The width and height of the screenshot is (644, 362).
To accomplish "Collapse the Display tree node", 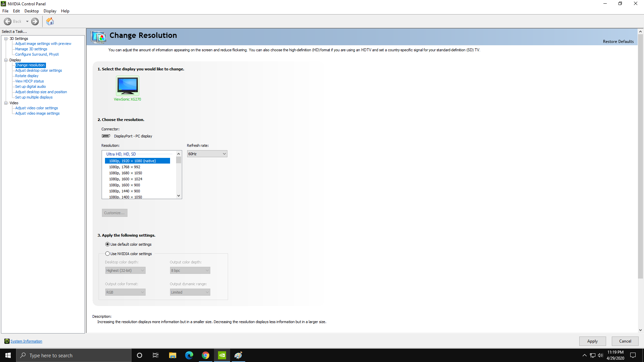I will [6, 60].
